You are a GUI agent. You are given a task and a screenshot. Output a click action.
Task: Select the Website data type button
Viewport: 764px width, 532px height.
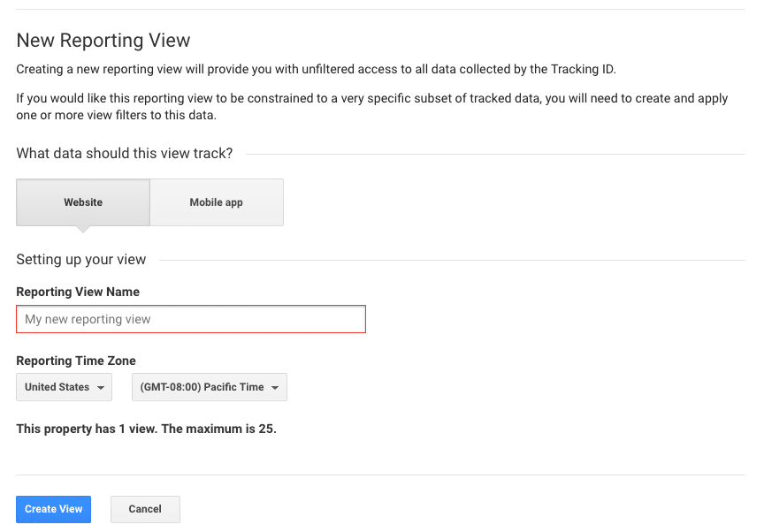click(x=83, y=202)
